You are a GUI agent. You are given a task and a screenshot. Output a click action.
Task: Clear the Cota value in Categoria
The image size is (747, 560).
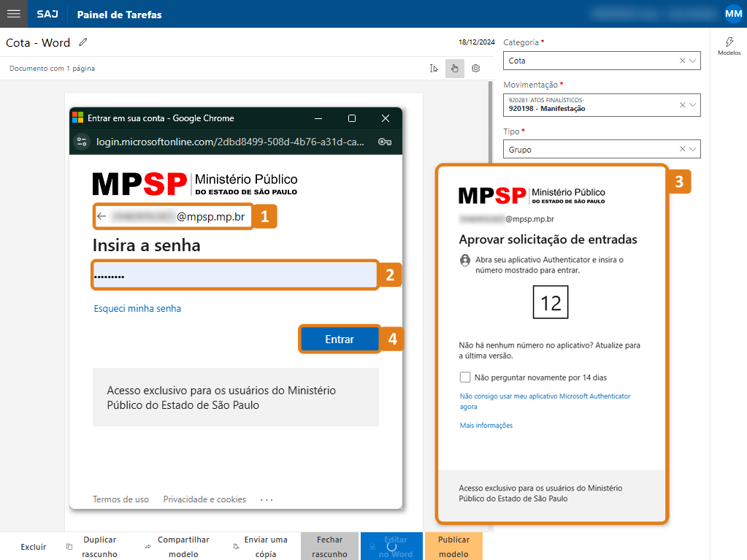pos(682,61)
